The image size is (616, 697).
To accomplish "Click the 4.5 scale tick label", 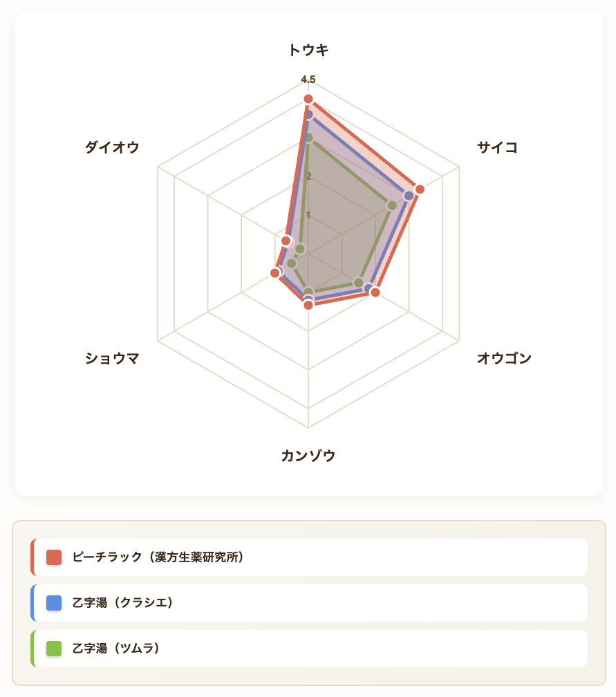I will click(308, 80).
